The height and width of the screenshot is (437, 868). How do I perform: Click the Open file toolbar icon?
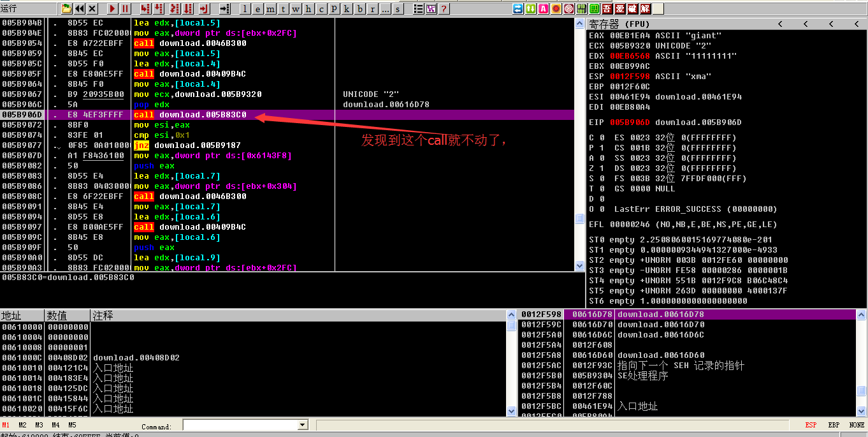point(67,9)
